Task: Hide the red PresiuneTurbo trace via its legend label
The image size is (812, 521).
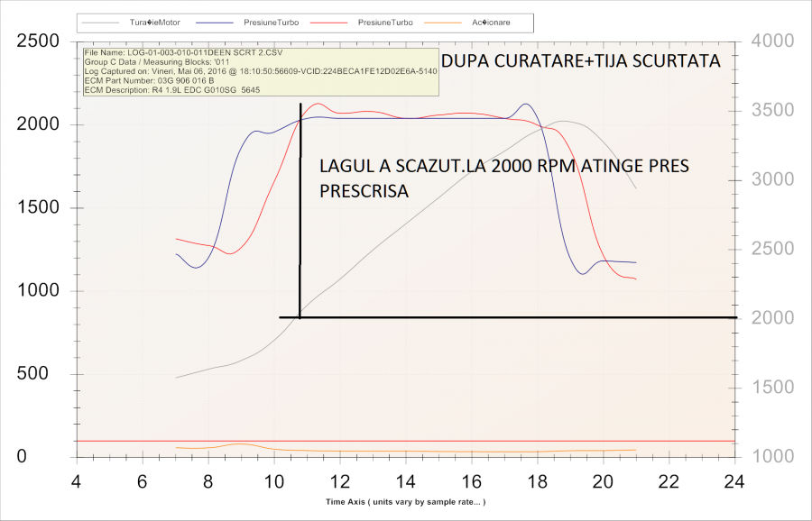Action: (x=384, y=22)
